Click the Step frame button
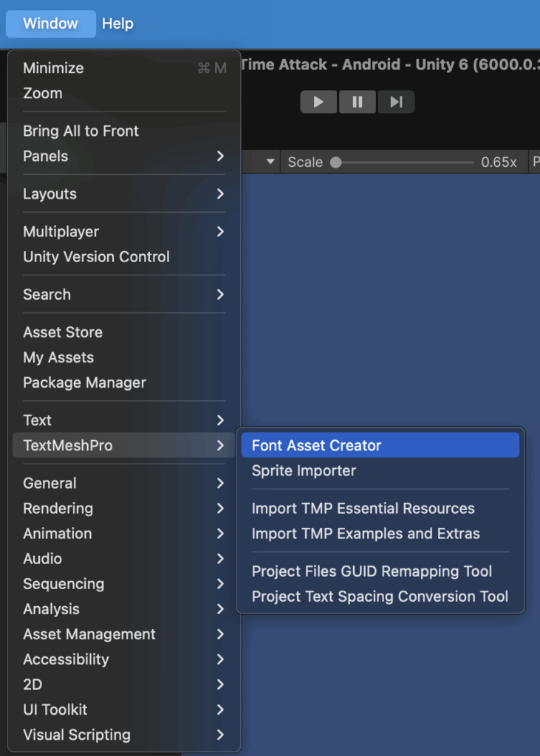The image size is (540, 756). (x=396, y=102)
